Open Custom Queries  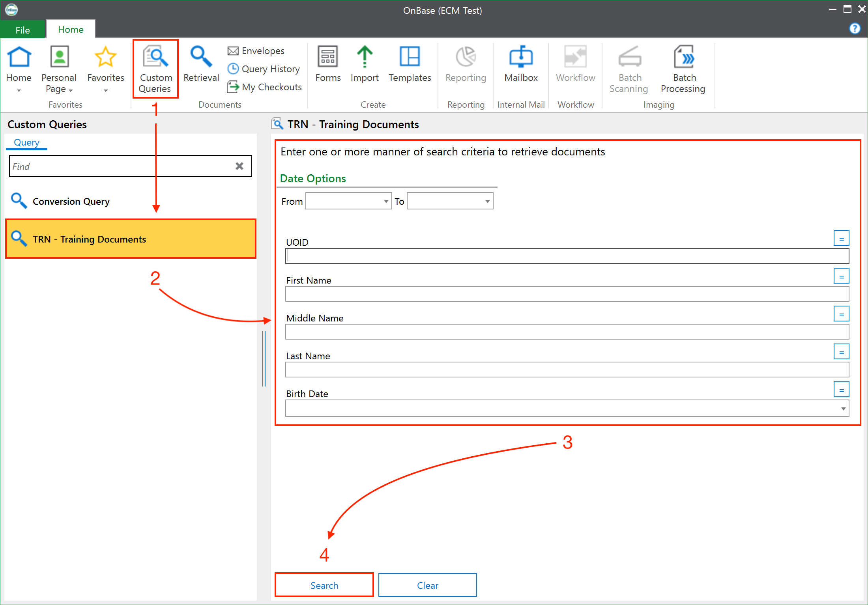pos(155,69)
